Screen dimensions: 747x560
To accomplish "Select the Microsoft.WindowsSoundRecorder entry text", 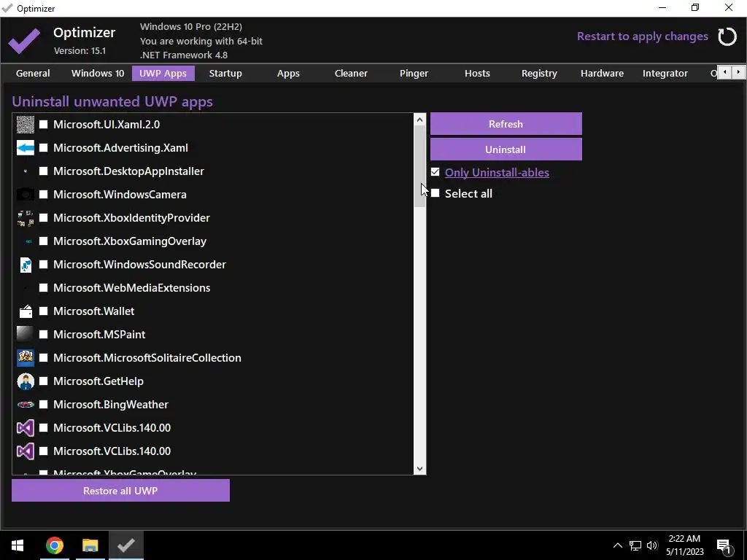I will click(x=139, y=265).
